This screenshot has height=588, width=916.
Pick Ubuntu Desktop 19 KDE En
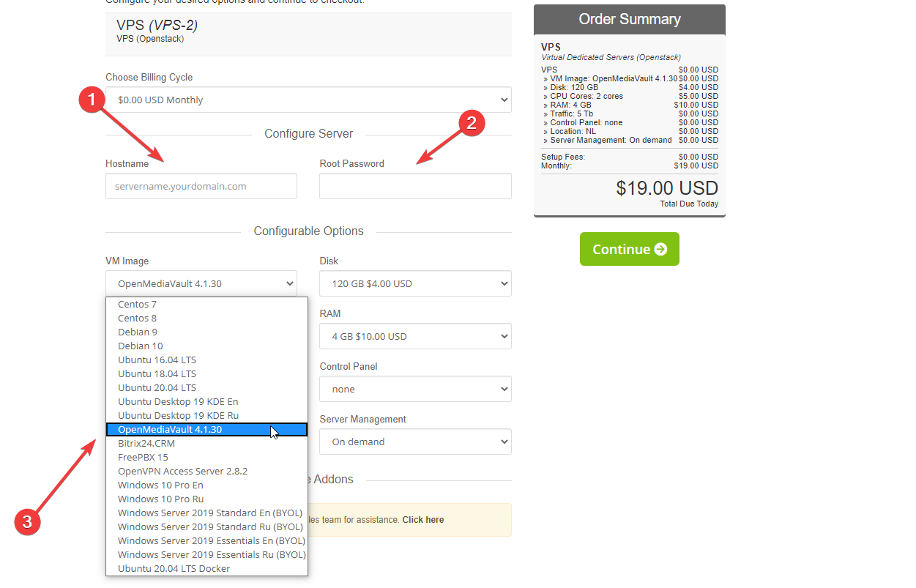(x=178, y=402)
